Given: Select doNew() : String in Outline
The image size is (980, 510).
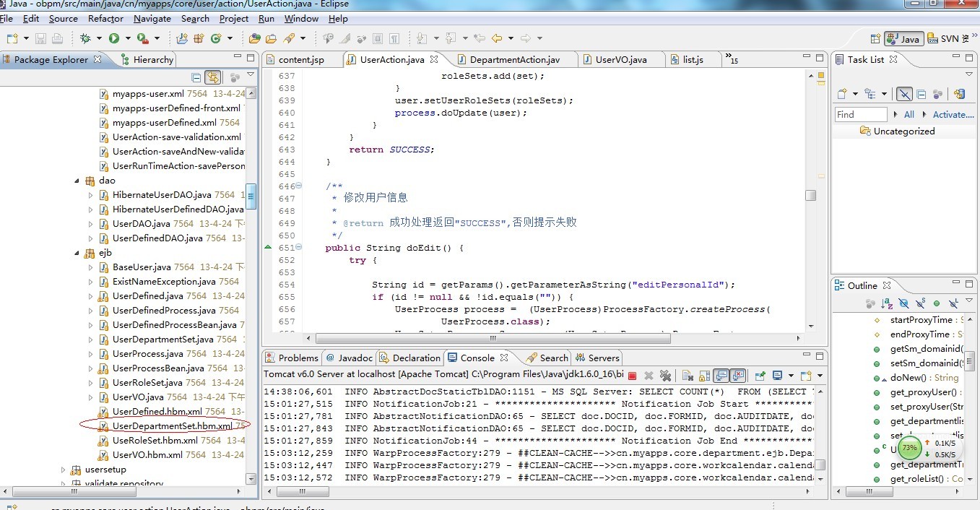Looking at the screenshot, I should click(x=924, y=378).
